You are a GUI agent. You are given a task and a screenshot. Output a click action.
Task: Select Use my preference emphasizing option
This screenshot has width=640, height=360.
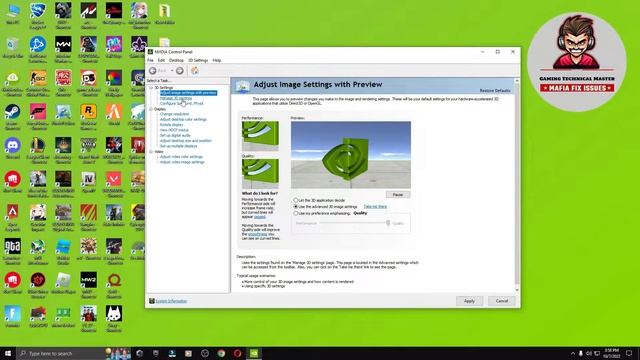tap(296, 213)
